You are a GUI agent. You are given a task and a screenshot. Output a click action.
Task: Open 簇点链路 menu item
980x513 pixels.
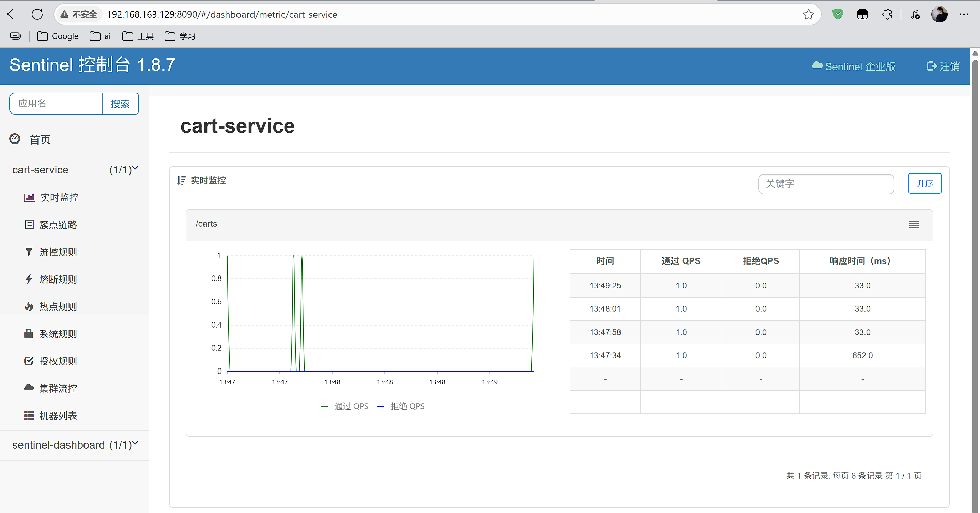click(58, 225)
